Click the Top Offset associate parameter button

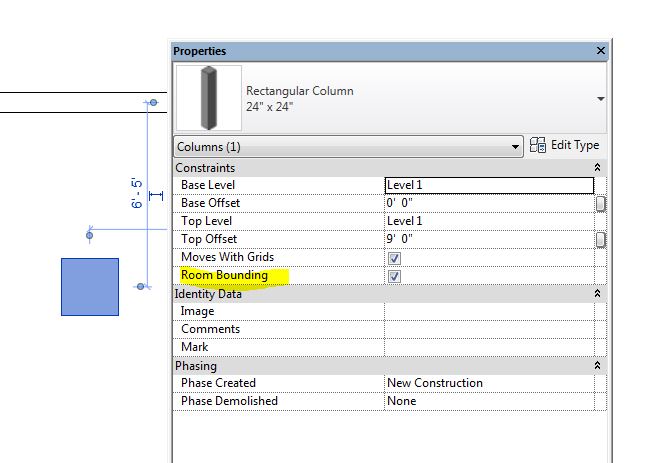[600, 240]
